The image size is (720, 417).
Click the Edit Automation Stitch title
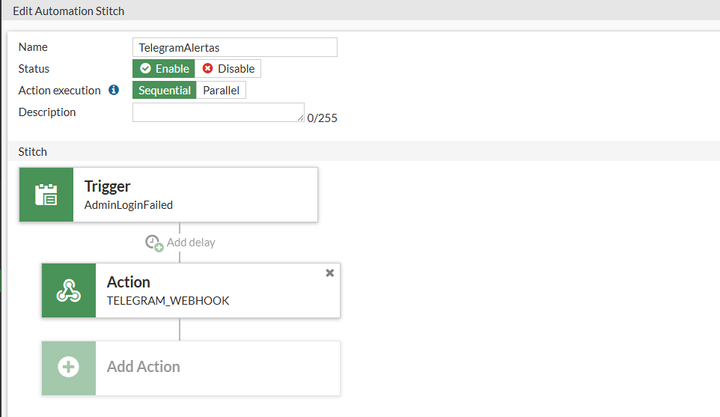pos(69,10)
